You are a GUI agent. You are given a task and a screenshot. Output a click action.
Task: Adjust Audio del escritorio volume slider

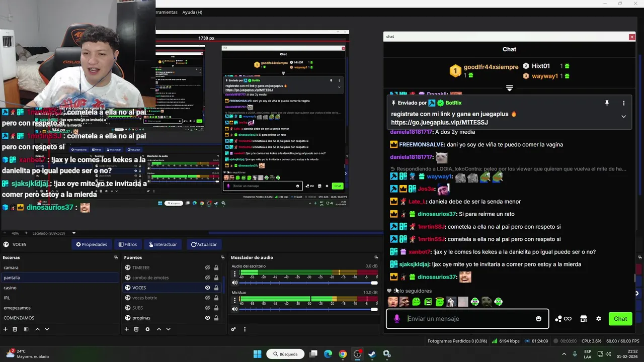pyautogui.click(x=308, y=283)
